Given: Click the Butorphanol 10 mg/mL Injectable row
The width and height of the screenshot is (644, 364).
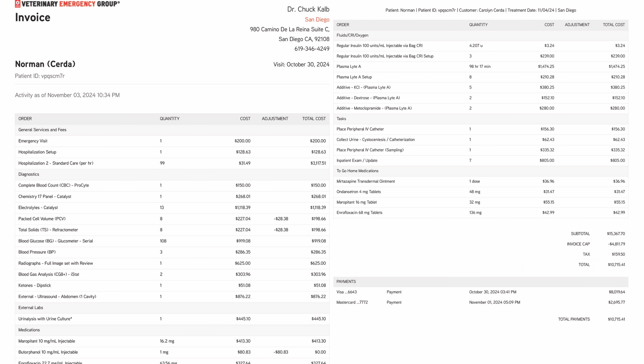Looking at the screenshot, I should [48, 352].
